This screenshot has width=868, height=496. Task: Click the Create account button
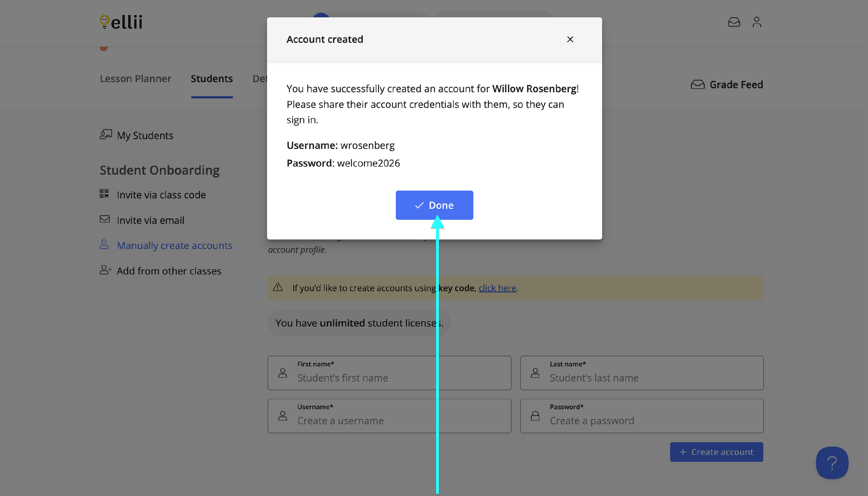[x=716, y=452]
